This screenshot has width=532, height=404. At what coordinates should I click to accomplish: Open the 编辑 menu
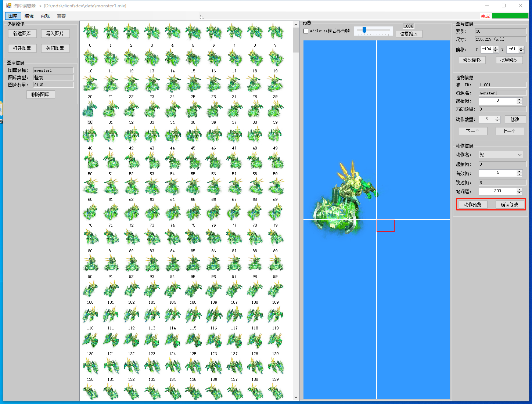pos(29,16)
